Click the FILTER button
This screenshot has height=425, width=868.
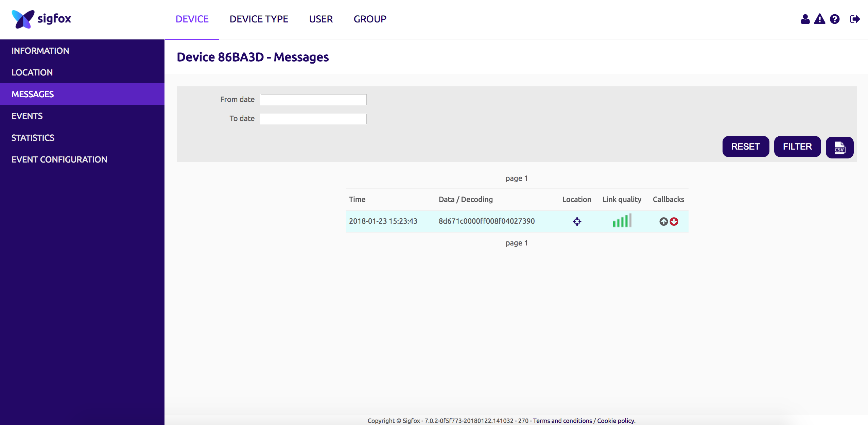[x=797, y=146]
